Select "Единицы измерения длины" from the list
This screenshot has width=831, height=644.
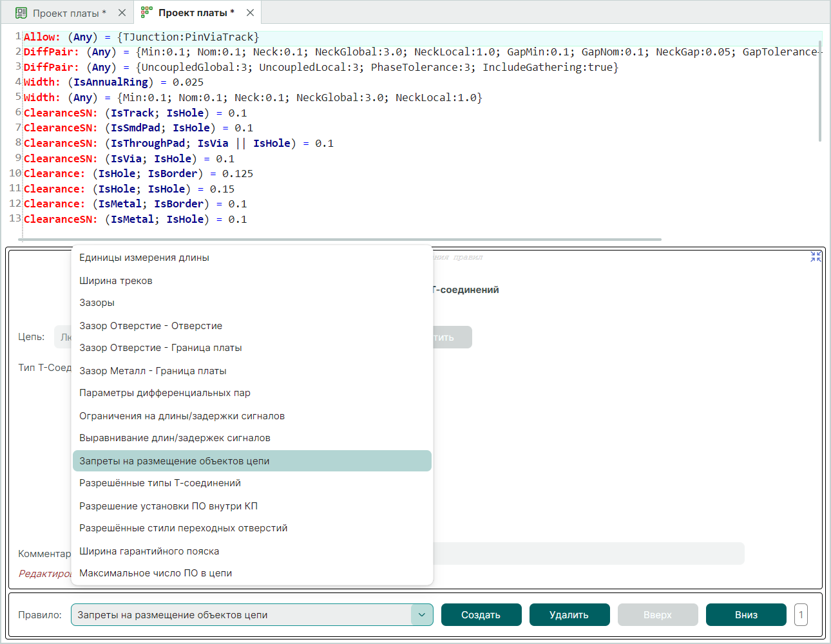pos(144,258)
